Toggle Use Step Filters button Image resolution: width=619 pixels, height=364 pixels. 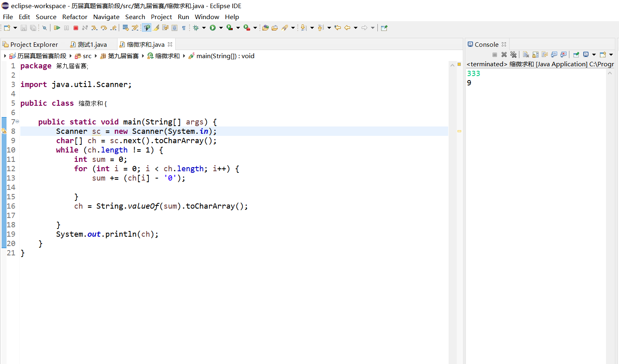point(135,28)
